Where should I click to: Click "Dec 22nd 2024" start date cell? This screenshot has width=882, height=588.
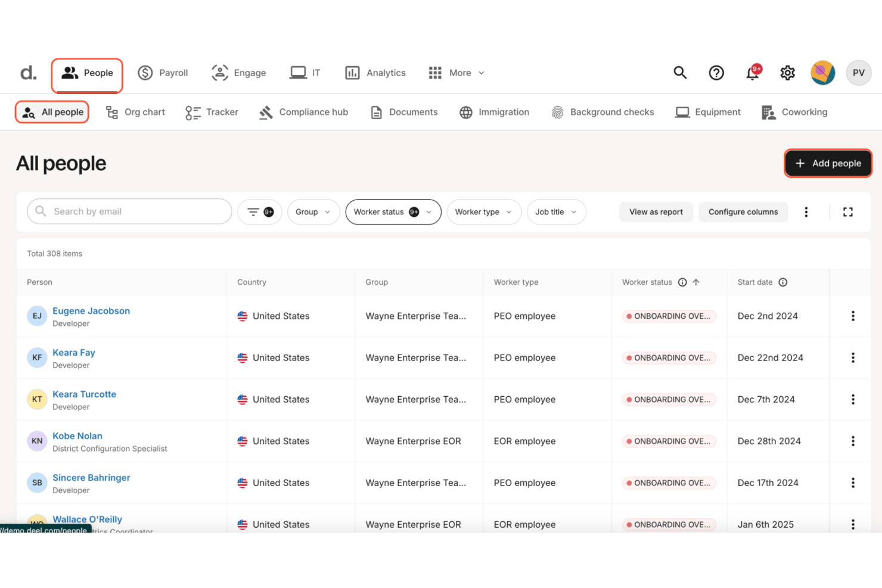tap(770, 358)
